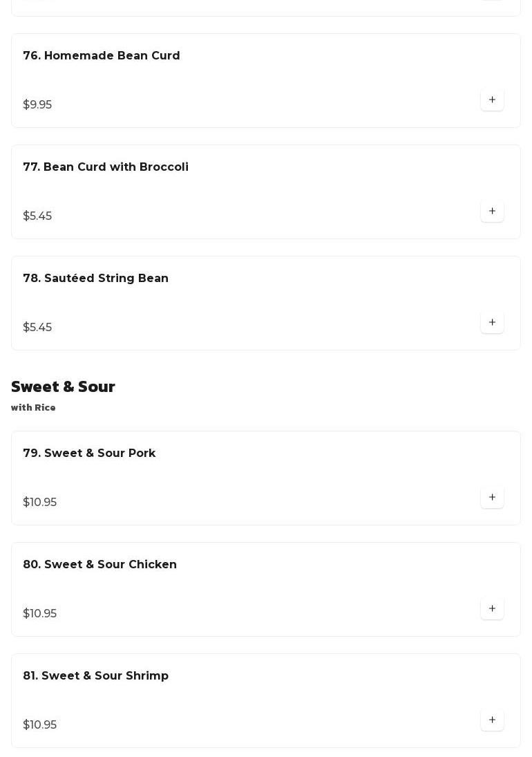Screen dimensions: 532x757
Task: Click the Sweet & Sour section heading
Action: pos(63,386)
